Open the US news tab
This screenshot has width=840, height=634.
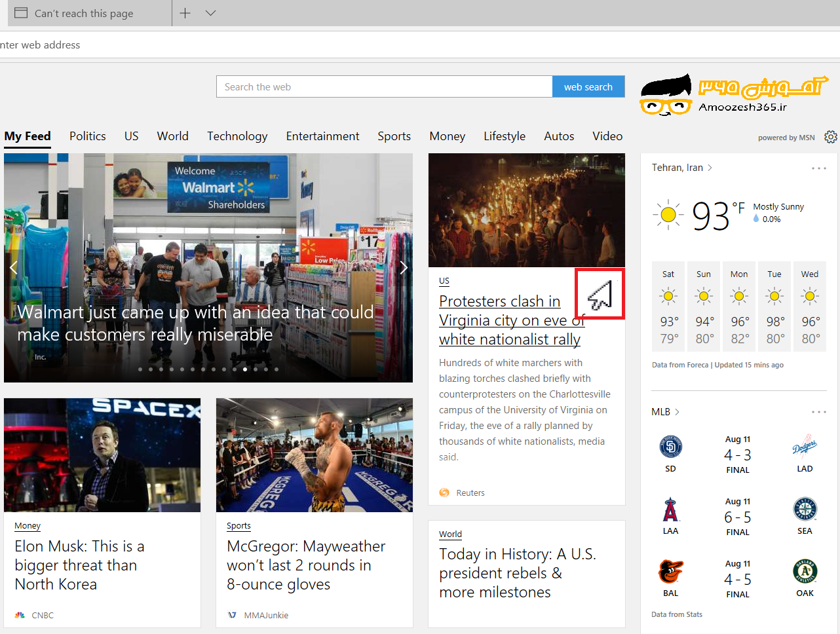(132, 136)
